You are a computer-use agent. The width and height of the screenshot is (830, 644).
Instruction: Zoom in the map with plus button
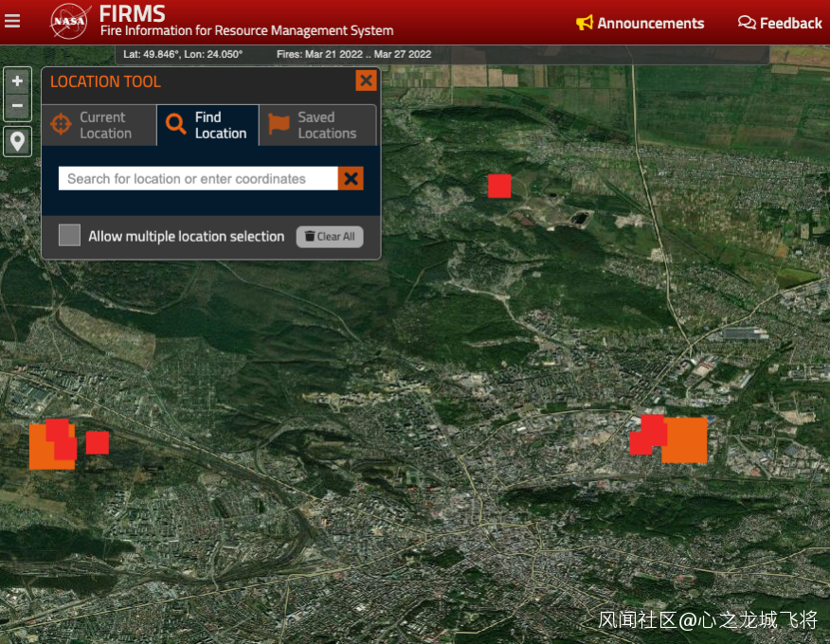[17, 80]
